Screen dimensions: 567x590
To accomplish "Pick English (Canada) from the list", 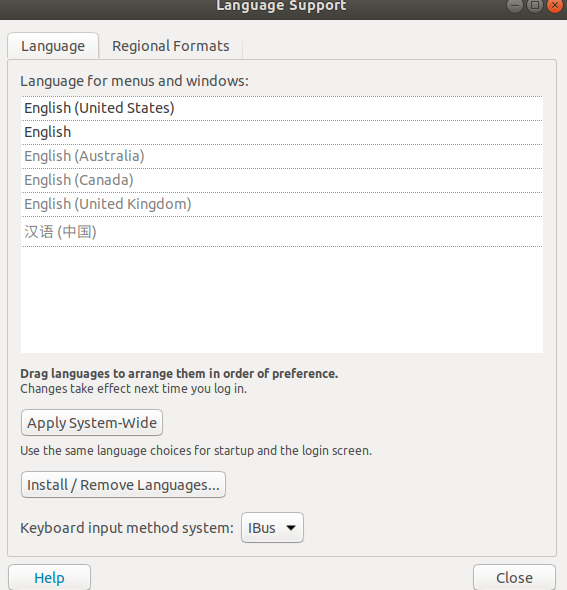I will (x=281, y=181).
